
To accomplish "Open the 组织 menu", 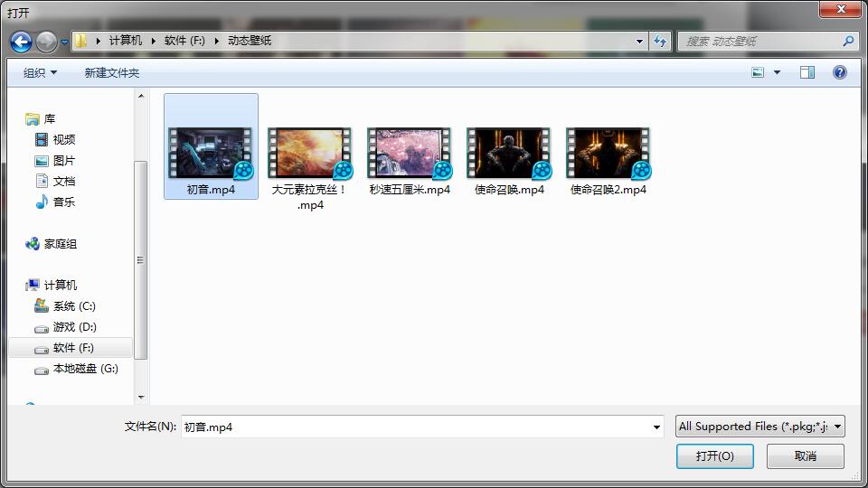I will (x=41, y=72).
